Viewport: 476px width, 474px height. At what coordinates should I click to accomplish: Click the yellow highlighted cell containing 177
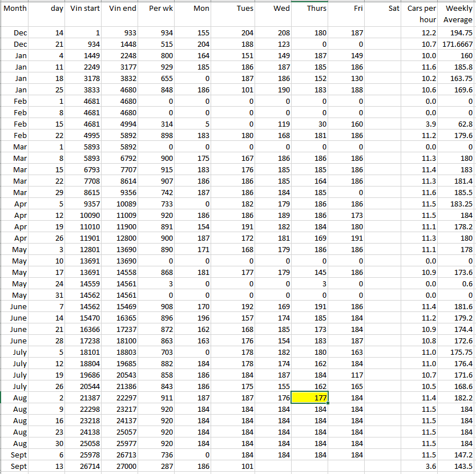click(310, 398)
